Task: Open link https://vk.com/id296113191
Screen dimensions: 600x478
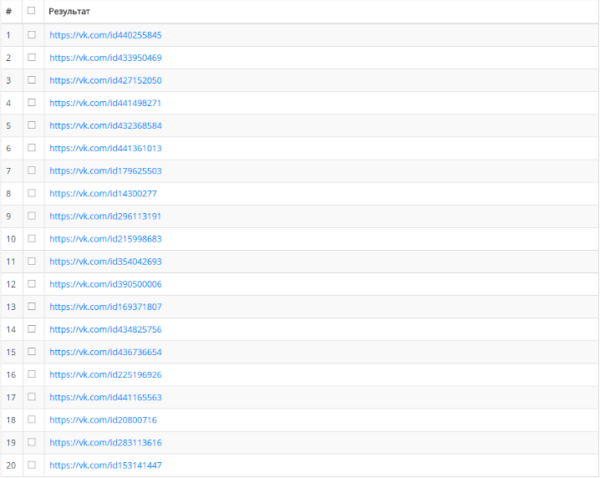Action: [105, 216]
